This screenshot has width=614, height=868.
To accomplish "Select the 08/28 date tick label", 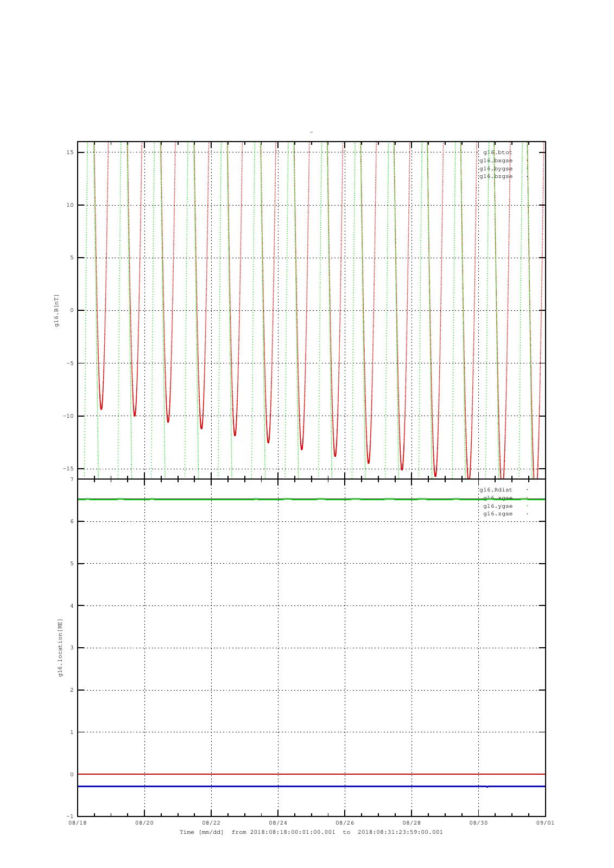I will pos(412,823).
